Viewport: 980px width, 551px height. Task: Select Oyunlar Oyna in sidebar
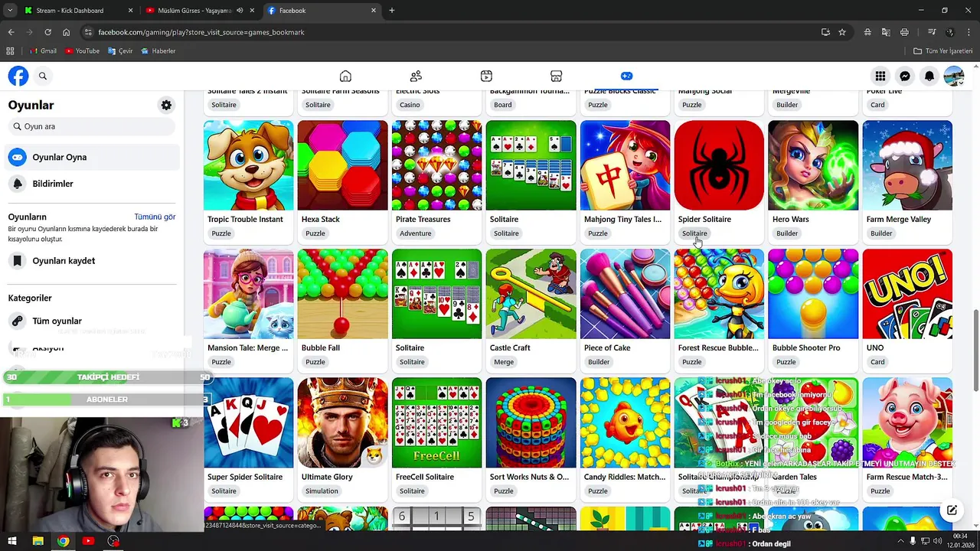92,157
